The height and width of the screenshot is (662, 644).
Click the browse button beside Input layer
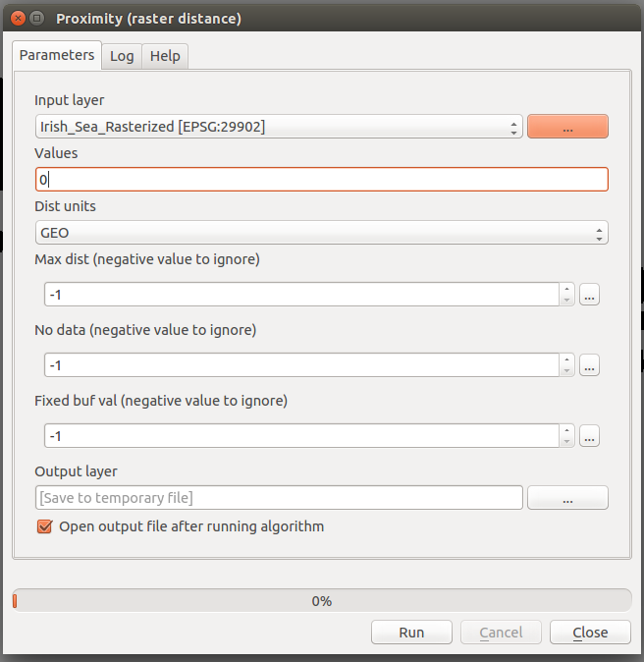[x=567, y=127]
